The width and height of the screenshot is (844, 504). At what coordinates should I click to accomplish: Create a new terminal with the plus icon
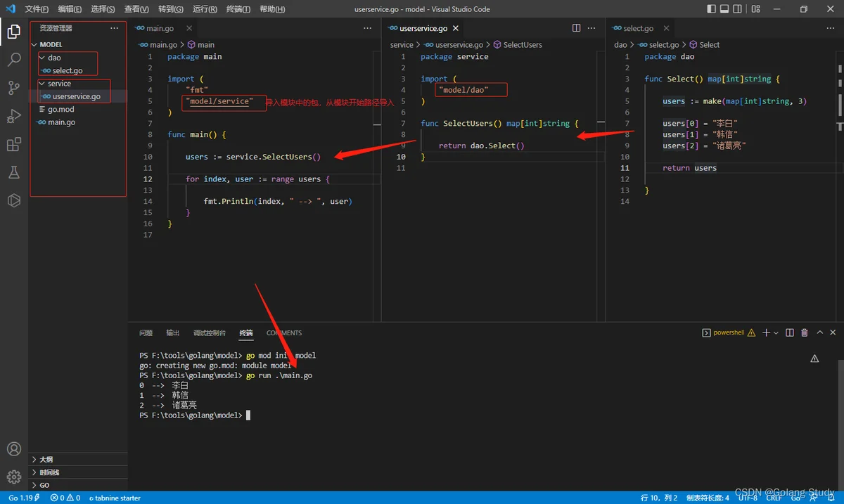point(766,332)
